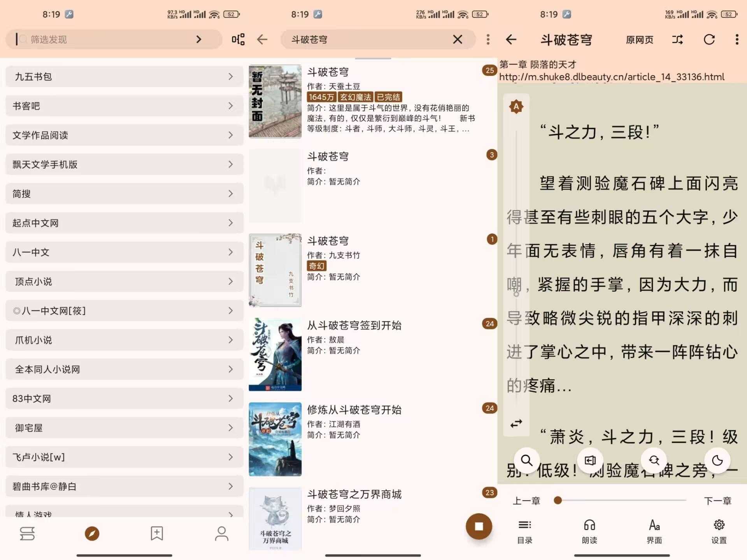Expand the 起点中文网 source entry
Image resolution: width=747 pixels, height=560 pixels.
pos(124,223)
